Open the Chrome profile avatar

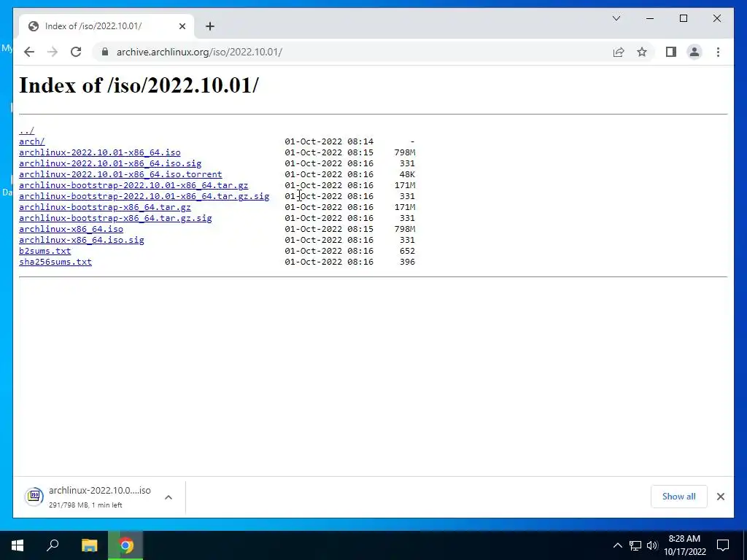(x=694, y=52)
